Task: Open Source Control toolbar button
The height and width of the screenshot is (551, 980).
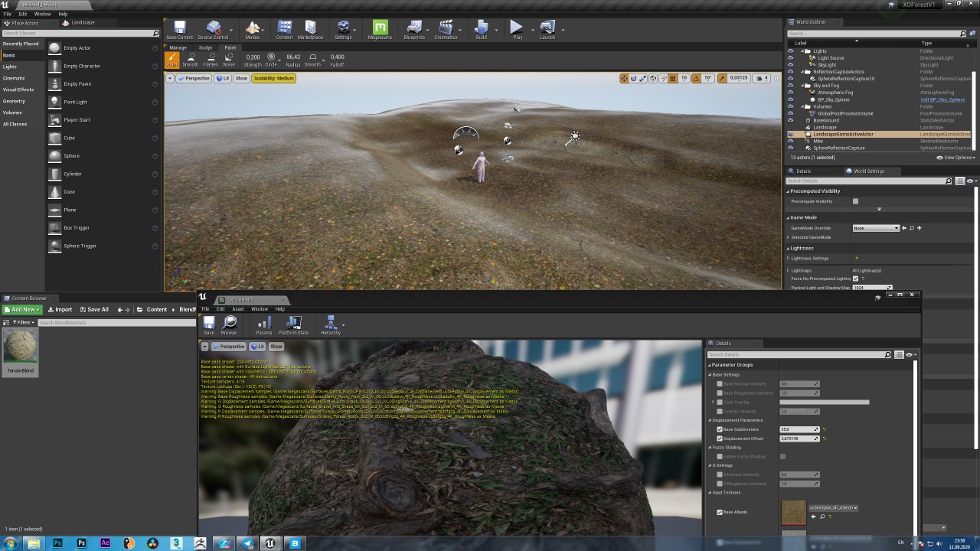Action: click(x=213, y=30)
